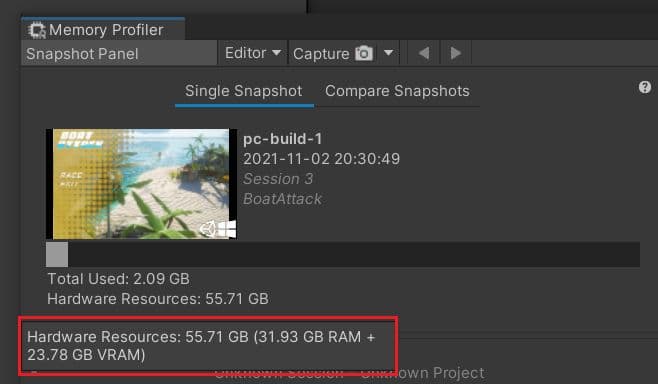Image resolution: width=658 pixels, height=384 pixels.
Task: Click the camera icon on Capture
Action: click(x=364, y=53)
